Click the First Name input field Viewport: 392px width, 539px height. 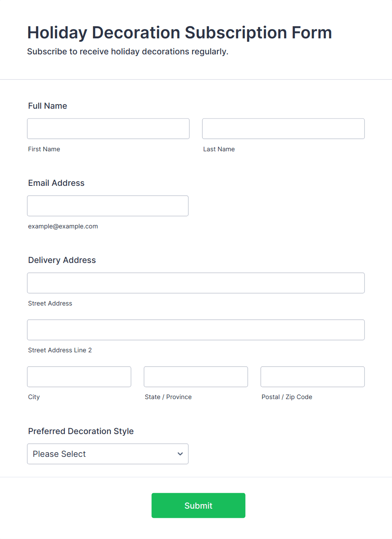click(108, 129)
